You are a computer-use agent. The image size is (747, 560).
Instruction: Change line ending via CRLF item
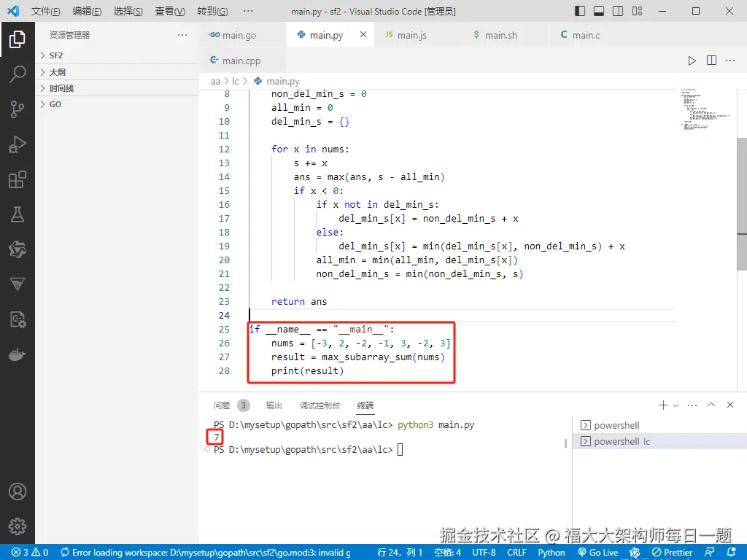point(517,553)
